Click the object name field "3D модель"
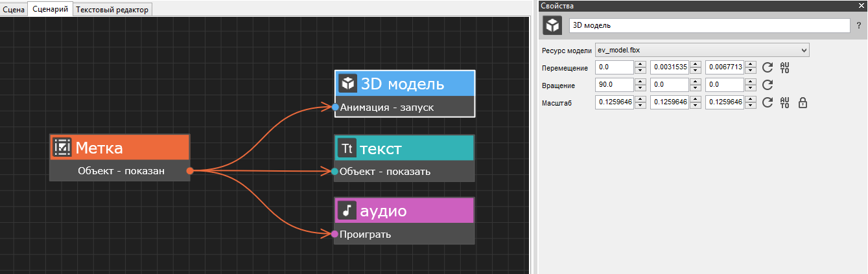 (x=709, y=25)
